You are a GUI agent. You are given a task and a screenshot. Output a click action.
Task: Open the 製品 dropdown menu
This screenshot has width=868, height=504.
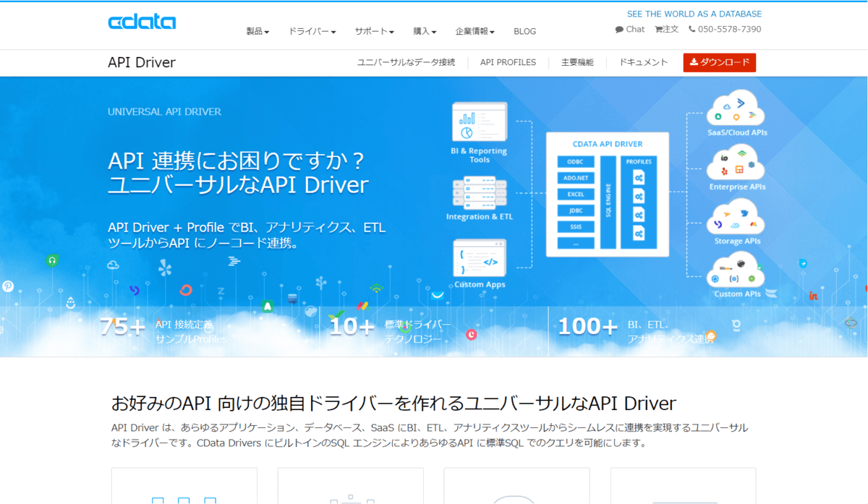click(258, 31)
